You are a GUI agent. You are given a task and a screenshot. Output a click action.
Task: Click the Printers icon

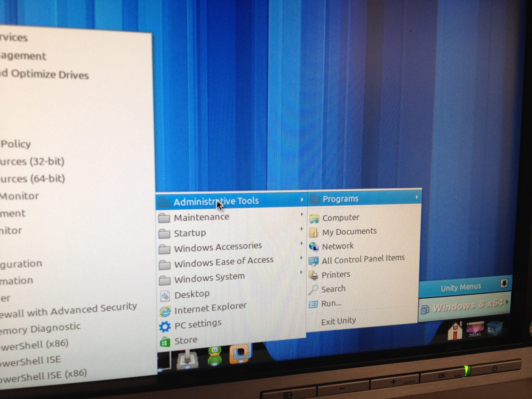pyautogui.click(x=314, y=275)
